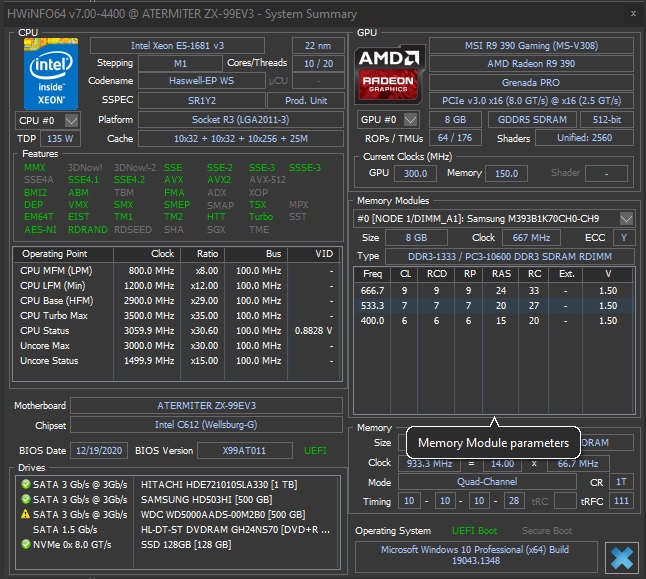Click the Operating Point column header
Screen dimensions: 646x579
(63, 254)
